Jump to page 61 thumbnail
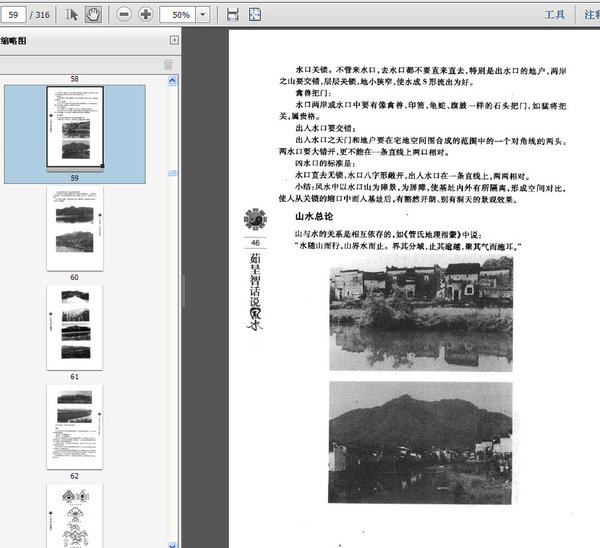 point(74,326)
